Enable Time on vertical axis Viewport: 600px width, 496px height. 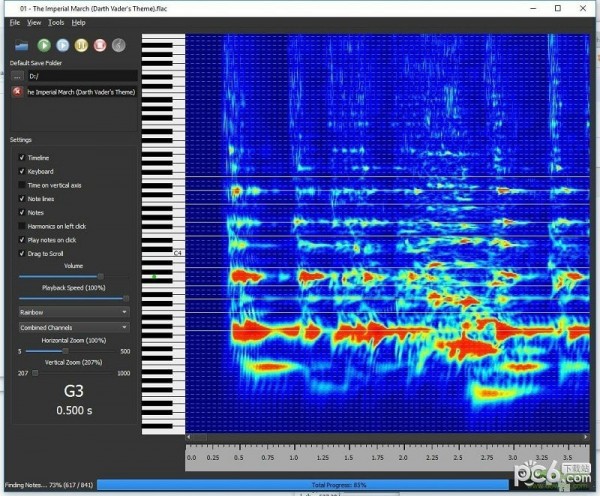(22, 185)
